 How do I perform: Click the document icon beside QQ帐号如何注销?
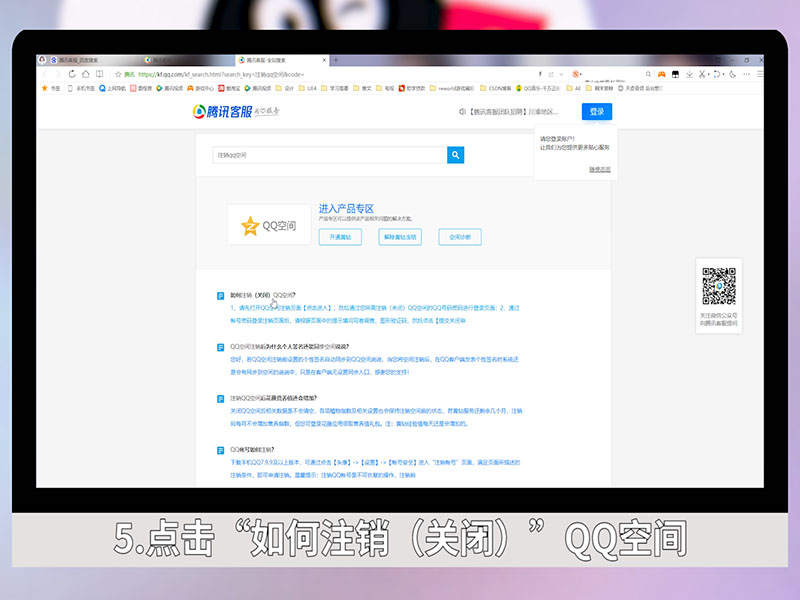click(220, 450)
